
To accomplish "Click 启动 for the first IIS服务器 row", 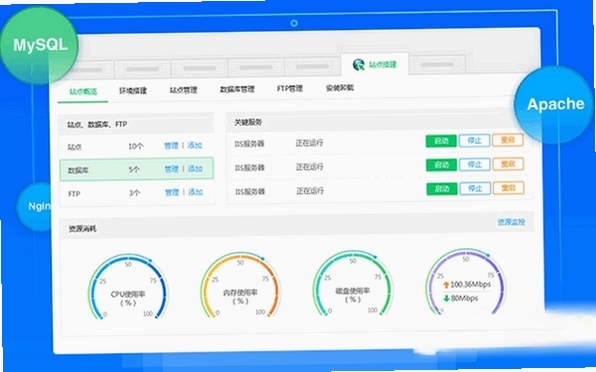I will tap(441, 141).
